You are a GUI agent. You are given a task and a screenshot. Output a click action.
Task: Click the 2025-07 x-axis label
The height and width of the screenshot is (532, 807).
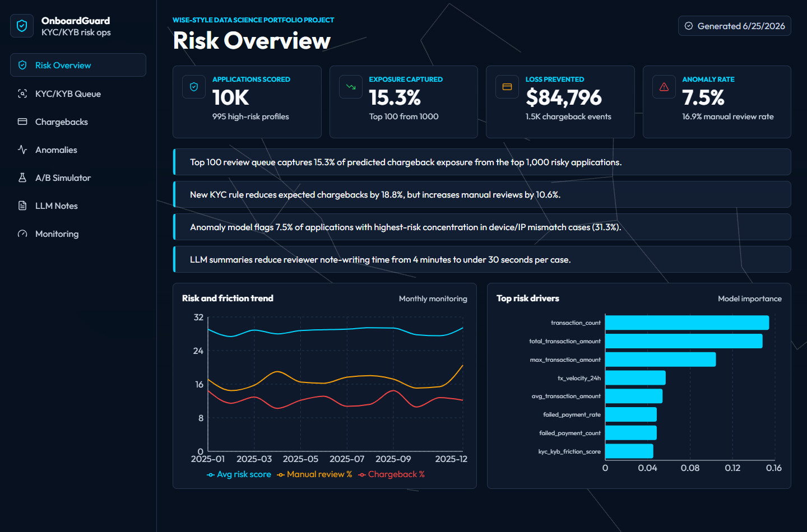coord(347,459)
